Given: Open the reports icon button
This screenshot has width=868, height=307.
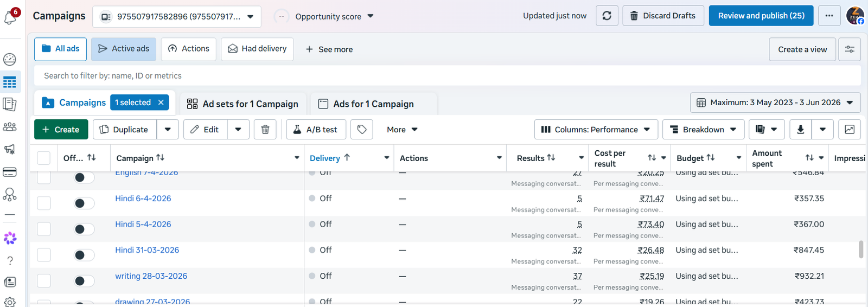Looking at the screenshot, I should (767, 130).
